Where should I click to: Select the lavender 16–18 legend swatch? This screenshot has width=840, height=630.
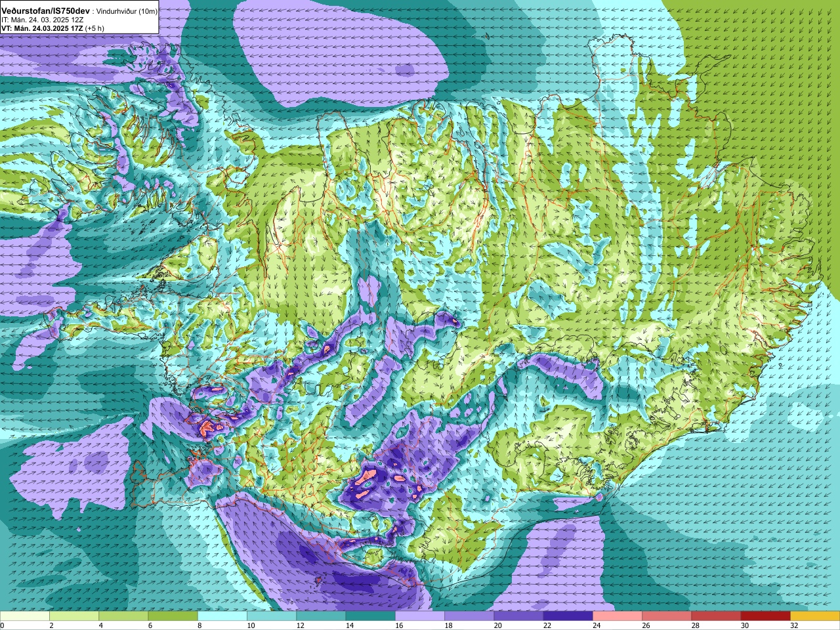click(x=420, y=616)
